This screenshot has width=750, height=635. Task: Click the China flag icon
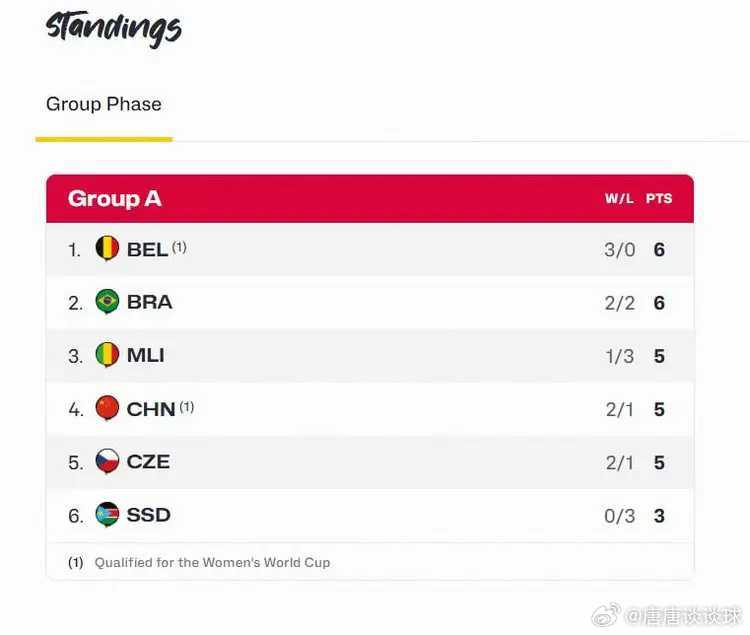click(x=107, y=408)
